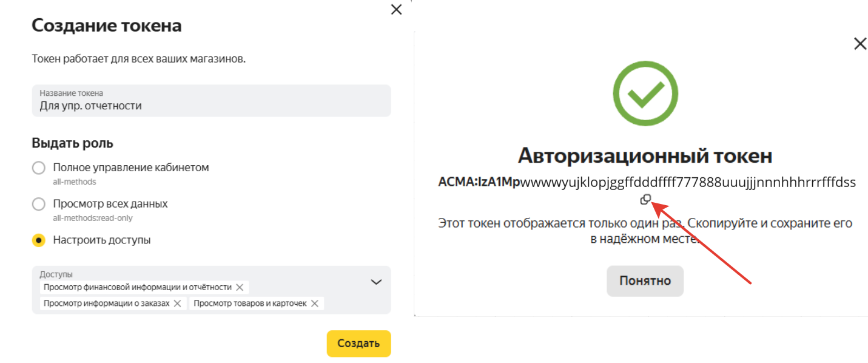Click the note about token shown once

pyautogui.click(x=645, y=231)
